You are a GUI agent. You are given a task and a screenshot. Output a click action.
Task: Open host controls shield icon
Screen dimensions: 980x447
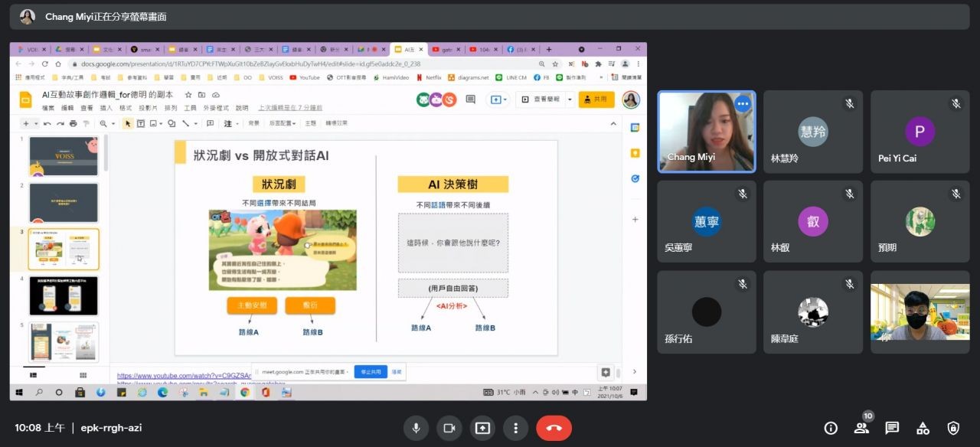(x=953, y=428)
